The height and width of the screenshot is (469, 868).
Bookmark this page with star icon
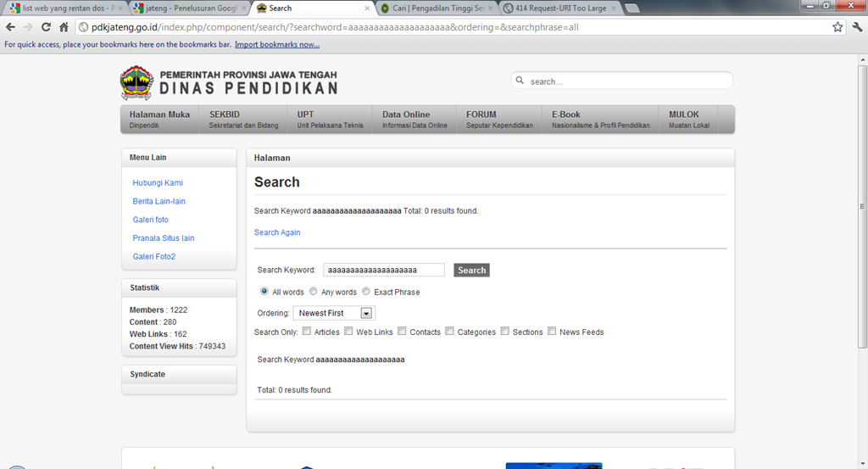(837, 27)
